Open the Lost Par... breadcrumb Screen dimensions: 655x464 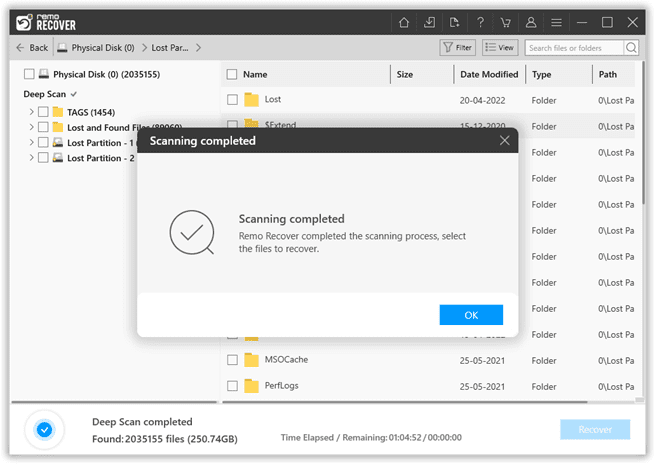click(x=170, y=48)
